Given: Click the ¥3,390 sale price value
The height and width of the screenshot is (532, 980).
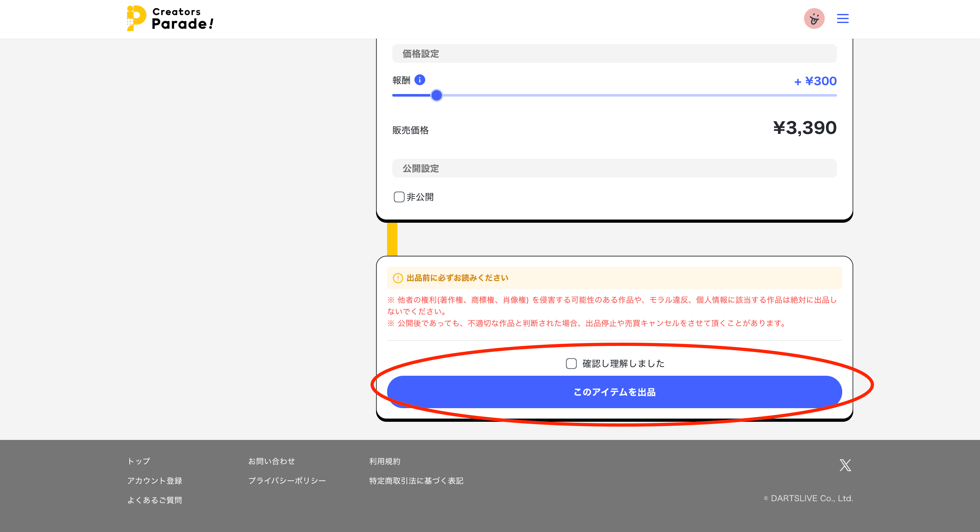Looking at the screenshot, I should point(804,127).
